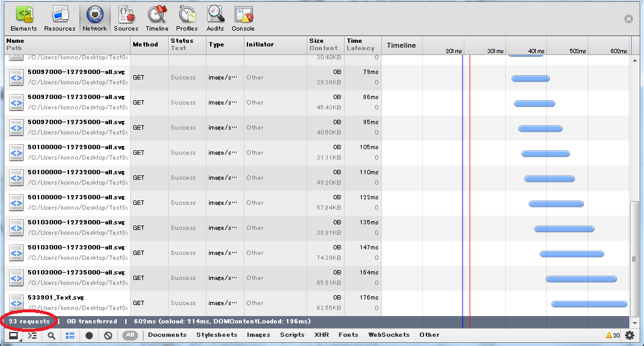The image size is (644, 346).
Task: Switch to the Sources panel
Action: pos(126,18)
